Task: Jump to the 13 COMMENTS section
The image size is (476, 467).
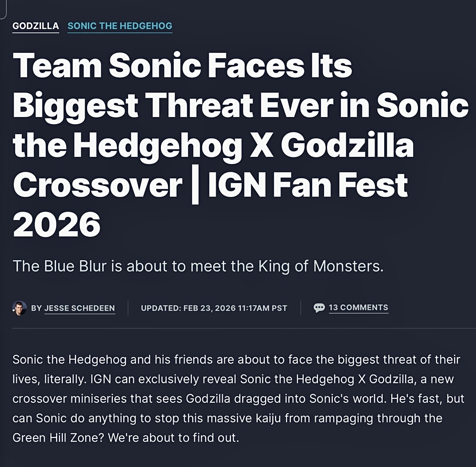Action: (358, 307)
